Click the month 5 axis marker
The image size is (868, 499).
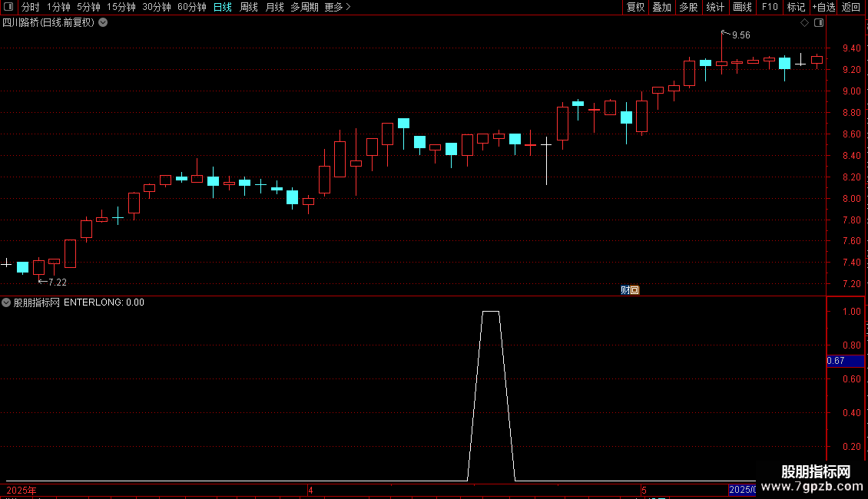[644, 490]
